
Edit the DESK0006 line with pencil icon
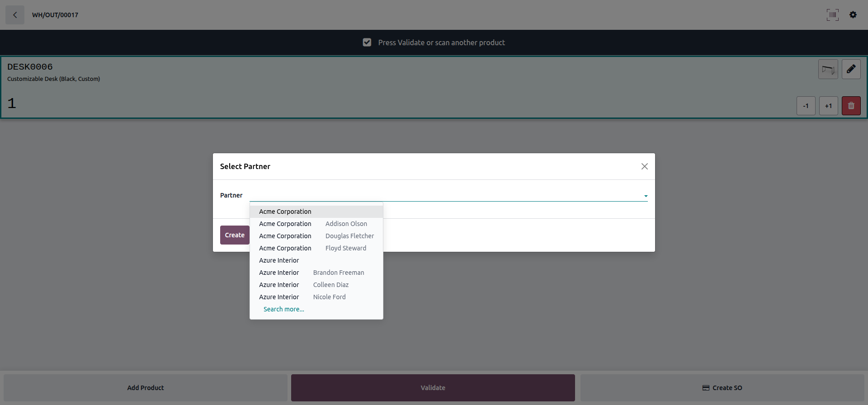click(851, 69)
